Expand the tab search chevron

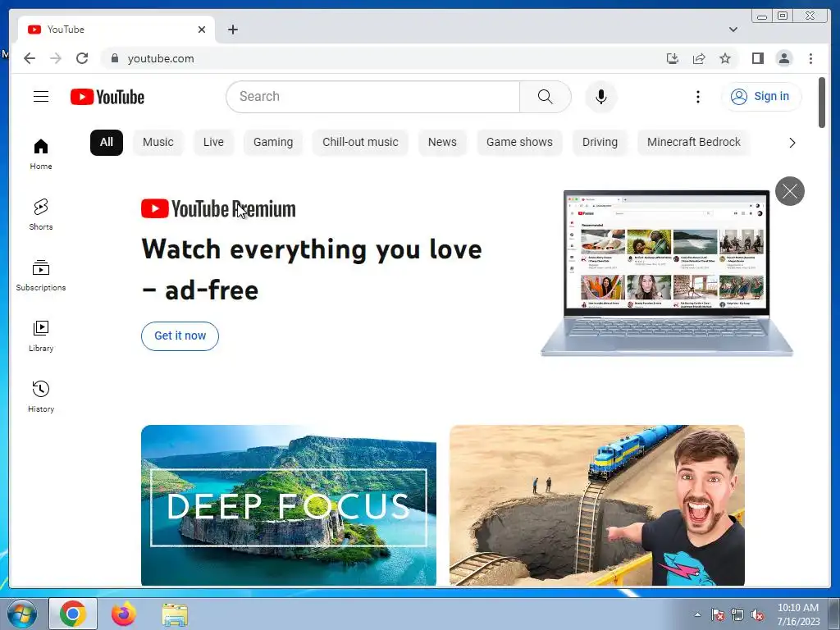coord(733,30)
